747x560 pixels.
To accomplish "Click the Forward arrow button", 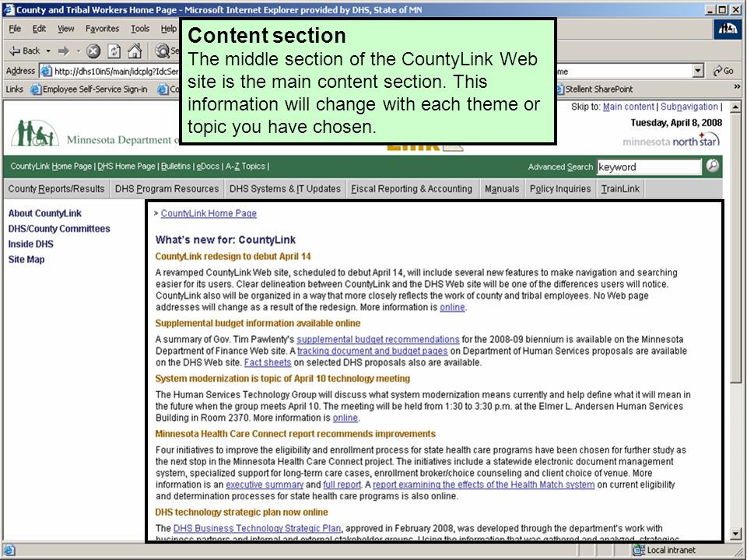I will tap(63, 51).
